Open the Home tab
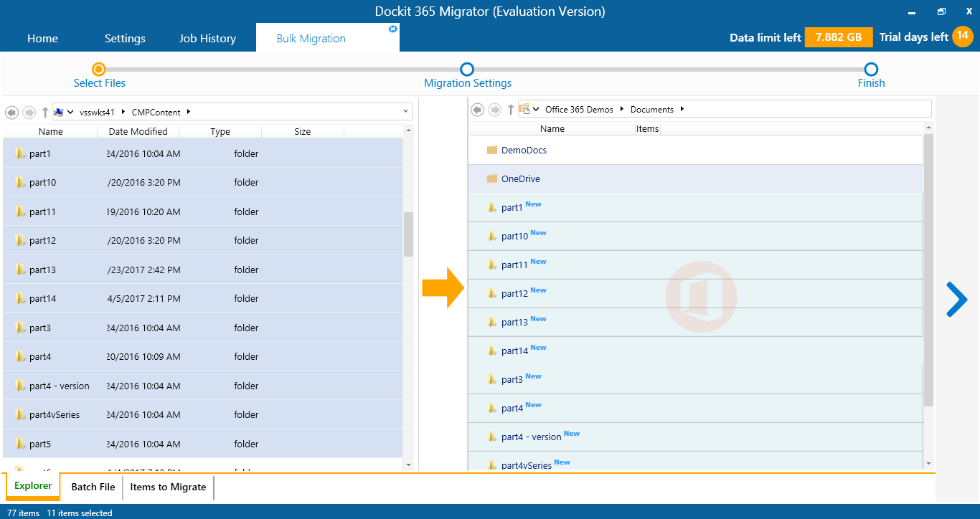The image size is (980, 519). [42, 38]
